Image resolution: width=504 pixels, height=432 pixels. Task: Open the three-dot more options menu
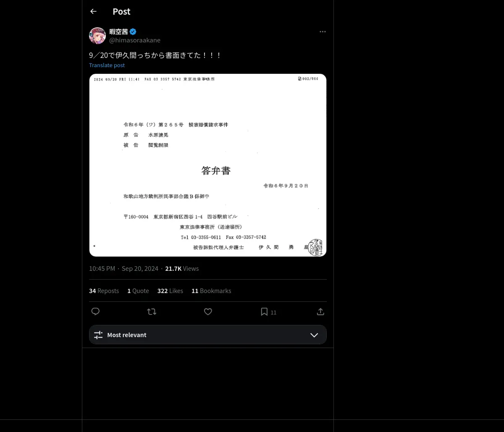pos(323,32)
